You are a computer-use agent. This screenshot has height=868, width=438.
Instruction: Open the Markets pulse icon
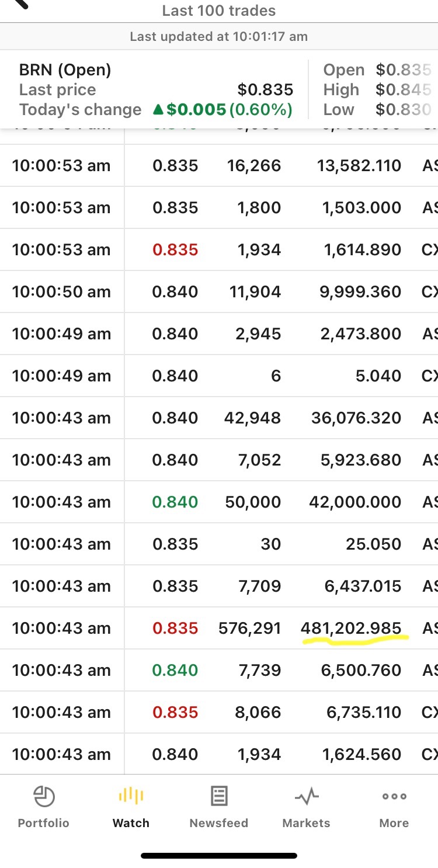click(x=307, y=797)
